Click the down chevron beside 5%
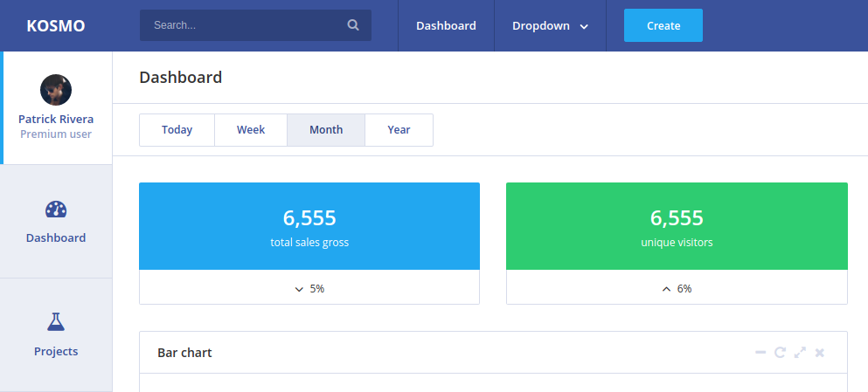This screenshot has width=868, height=392. click(299, 289)
